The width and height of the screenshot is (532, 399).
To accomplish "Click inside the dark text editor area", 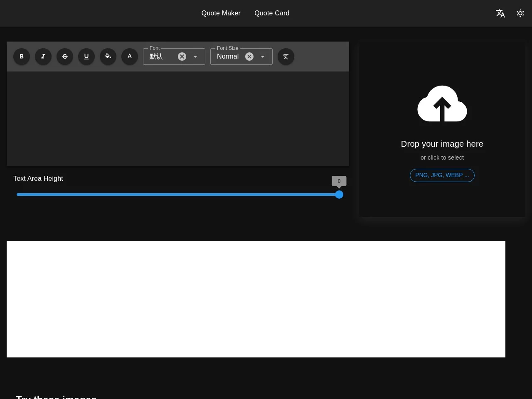I will click(x=178, y=118).
